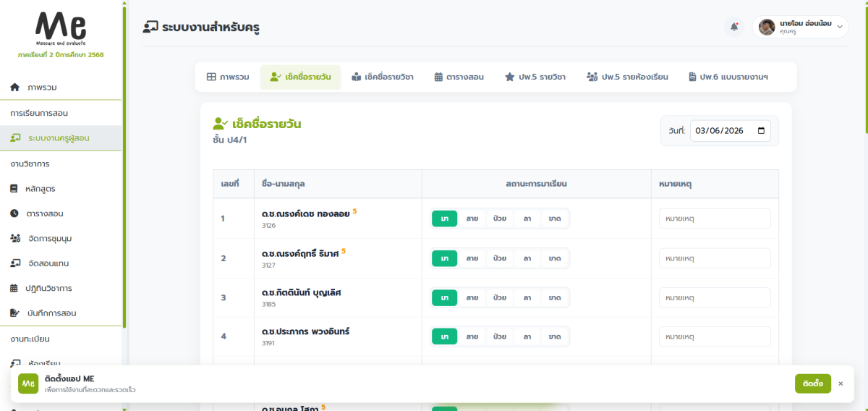Image resolution: width=868 pixels, height=411 pixels.
Task: Mark ณรงค์ฤทธิ์ ธิมาศ as ขาด
Action: (x=555, y=258)
